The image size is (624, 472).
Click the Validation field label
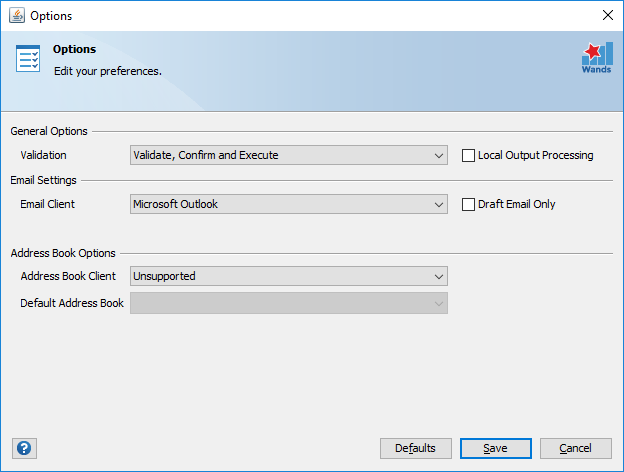pyautogui.click(x=43, y=155)
